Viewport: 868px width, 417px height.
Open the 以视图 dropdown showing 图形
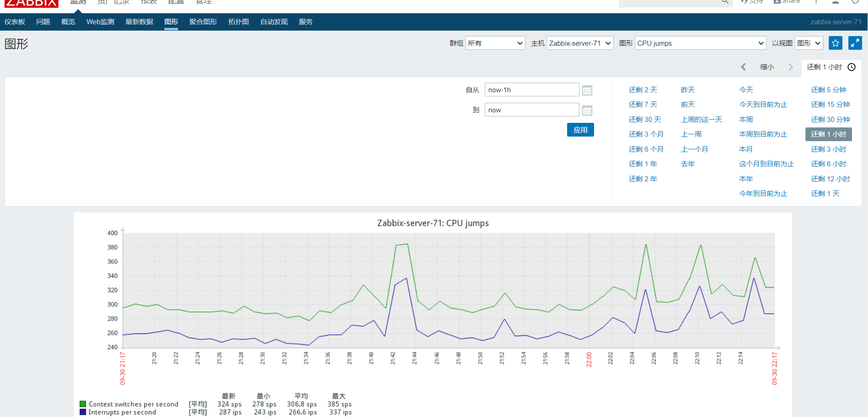coord(809,43)
